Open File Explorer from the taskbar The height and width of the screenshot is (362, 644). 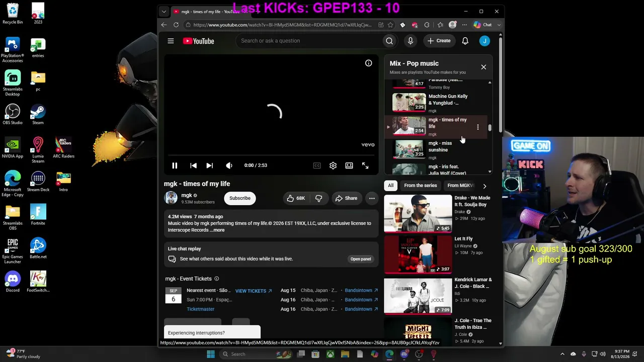point(345,354)
